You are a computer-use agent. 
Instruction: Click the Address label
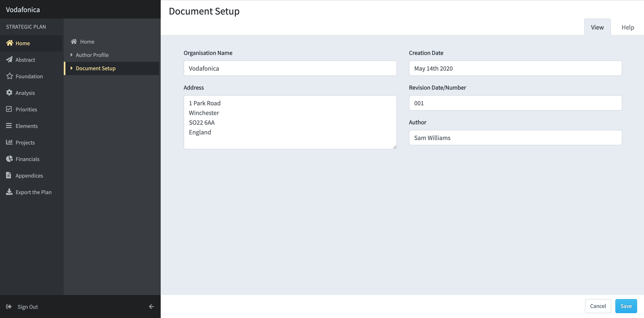pyautogui.click(x=193, y=87)
